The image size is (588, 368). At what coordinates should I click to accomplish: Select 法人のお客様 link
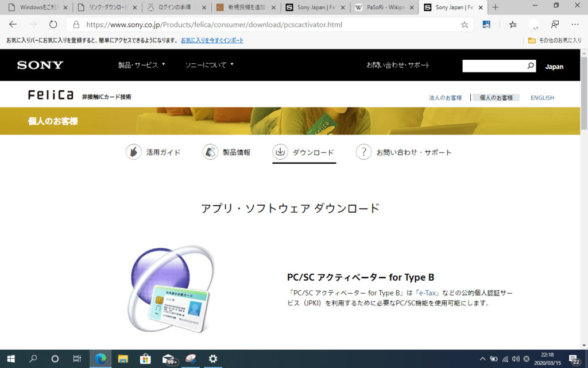(445, 98)
